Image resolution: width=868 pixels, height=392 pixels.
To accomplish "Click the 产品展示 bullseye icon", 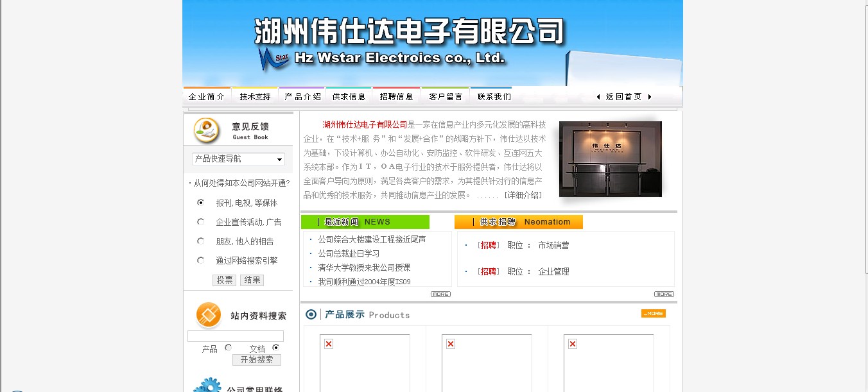I will (x=311, y=314).
